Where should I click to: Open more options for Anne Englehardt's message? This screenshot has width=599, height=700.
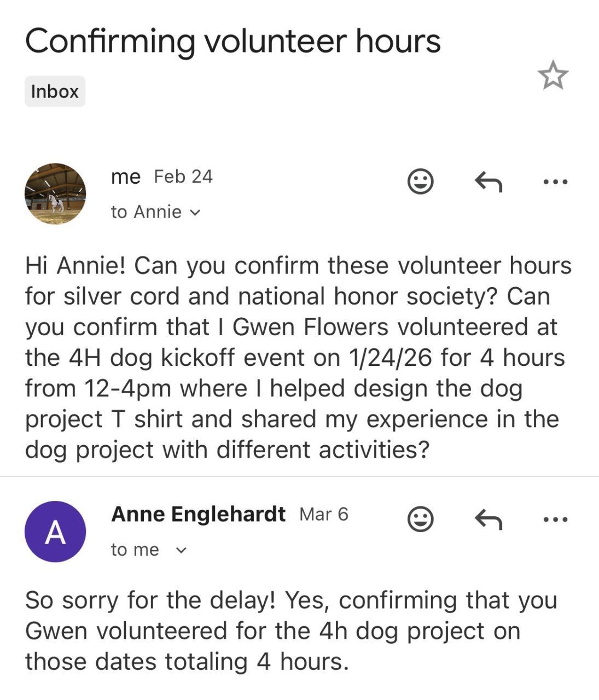pos(555,519)
